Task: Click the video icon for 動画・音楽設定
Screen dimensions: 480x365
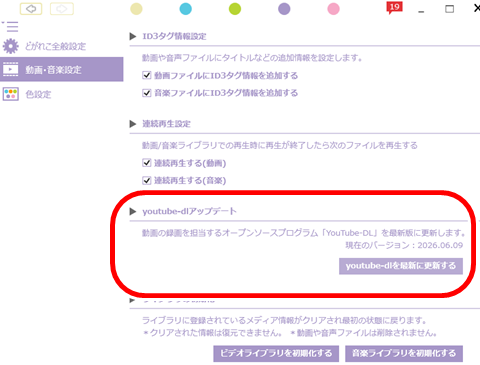Action: 11,69
